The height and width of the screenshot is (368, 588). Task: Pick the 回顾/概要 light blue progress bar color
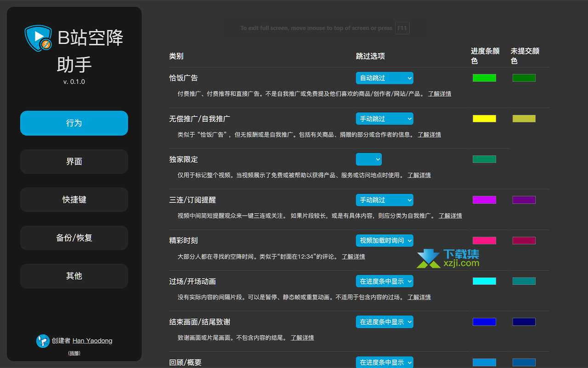[x=484, y=362]
